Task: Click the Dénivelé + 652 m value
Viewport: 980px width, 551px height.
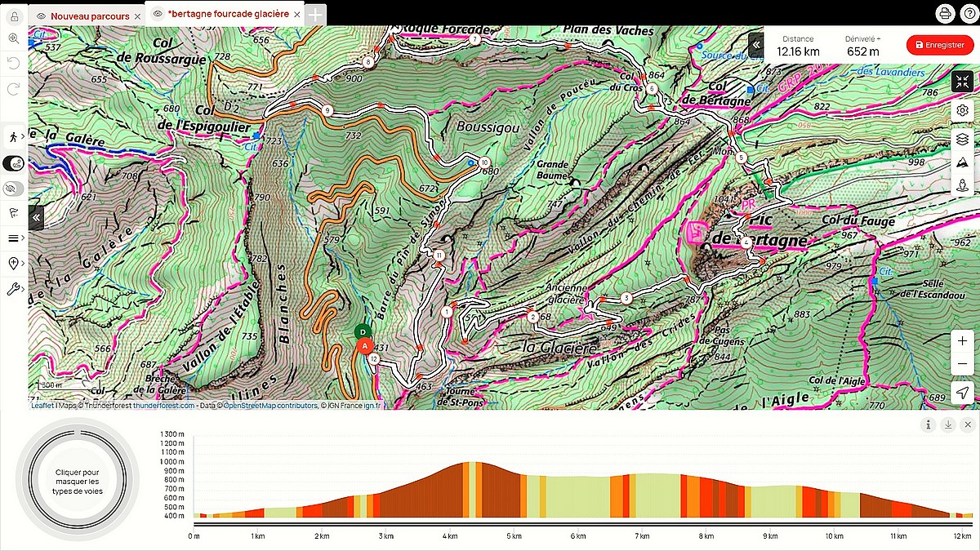Action: coord(863,51)
